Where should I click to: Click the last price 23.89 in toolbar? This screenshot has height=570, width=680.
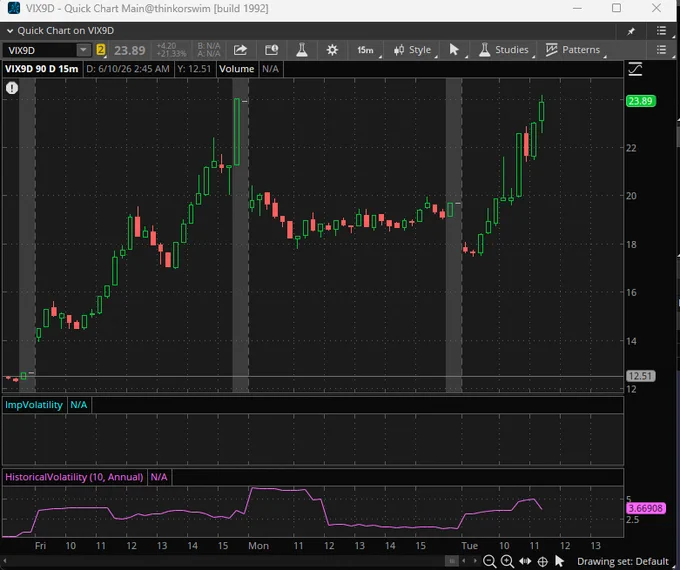click(130, 50)
